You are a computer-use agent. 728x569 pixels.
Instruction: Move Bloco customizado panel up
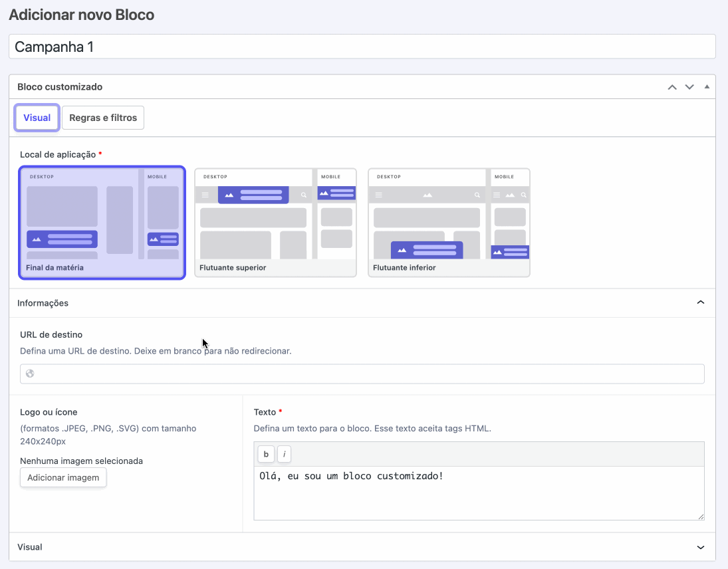pyautogui.click(x=672, y=87)
